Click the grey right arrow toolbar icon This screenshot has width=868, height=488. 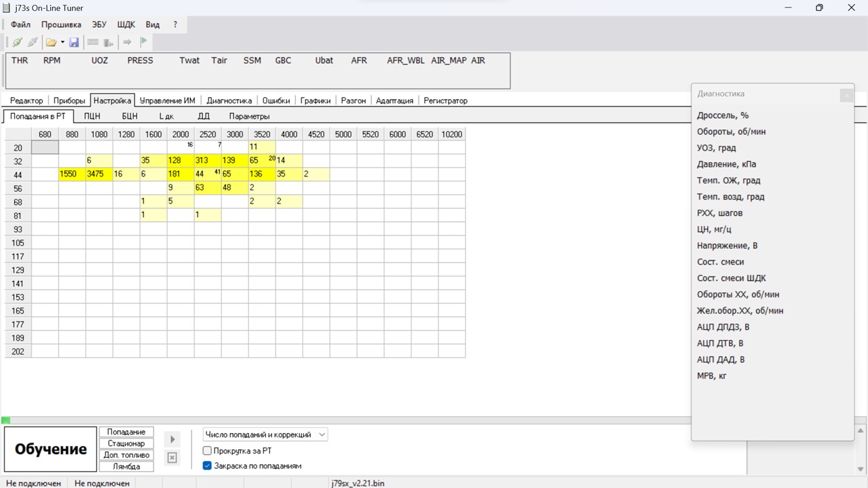pyautogui.click(x=127, y=42)
